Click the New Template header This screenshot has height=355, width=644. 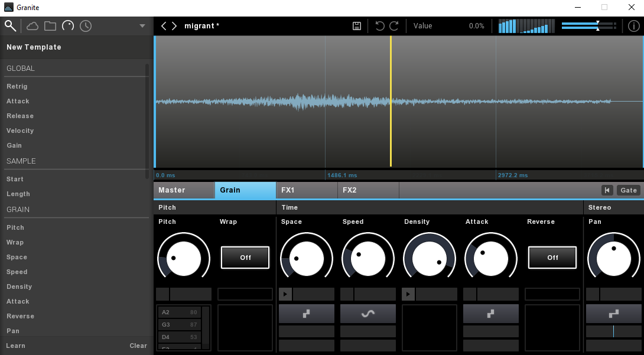[x=34, y=47]
